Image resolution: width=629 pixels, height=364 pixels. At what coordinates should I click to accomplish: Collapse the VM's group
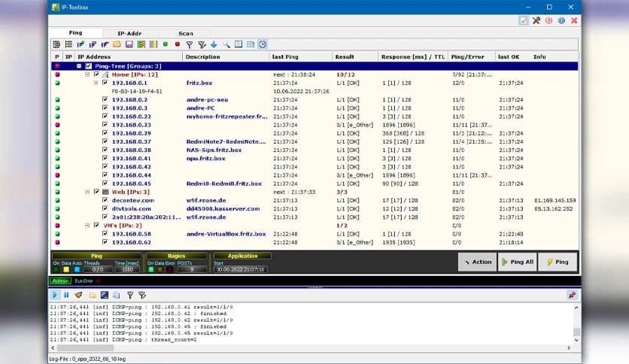pos(87,226)
